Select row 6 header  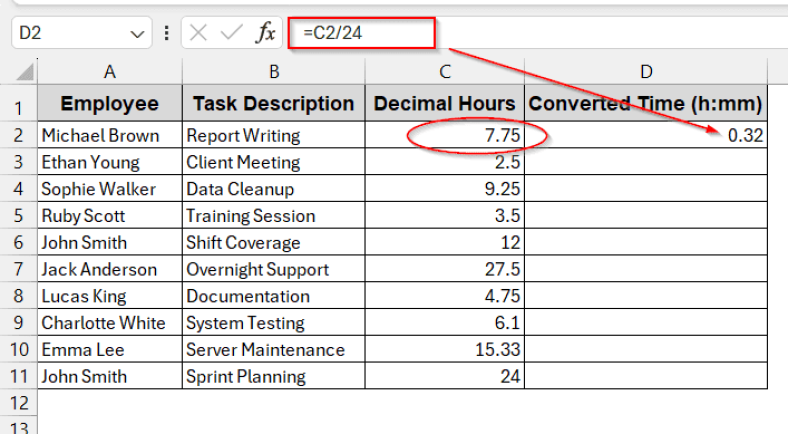[x=19, y=242]
